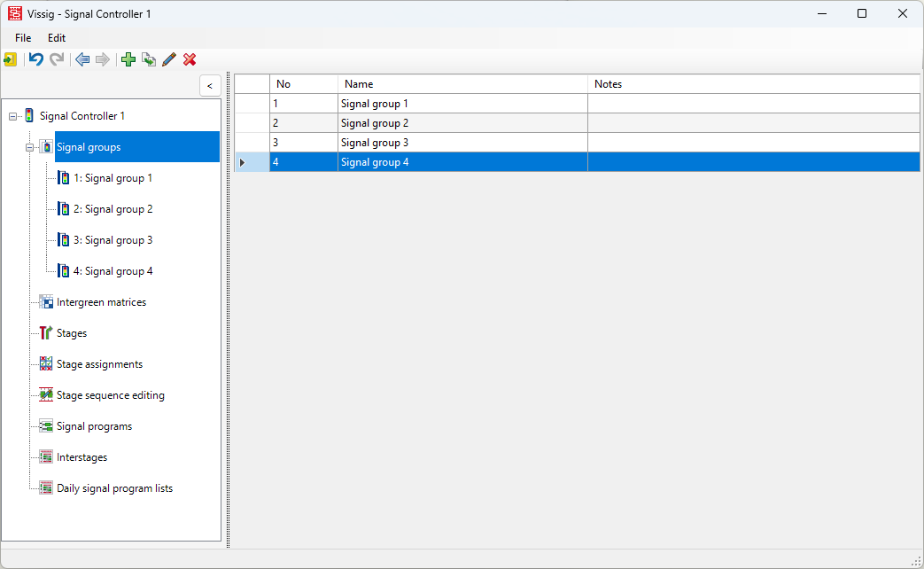The width and height of the screenshot is (924, 569).
Task: Select Stages in the navigation tree
Action: click(x=72, y=333)
